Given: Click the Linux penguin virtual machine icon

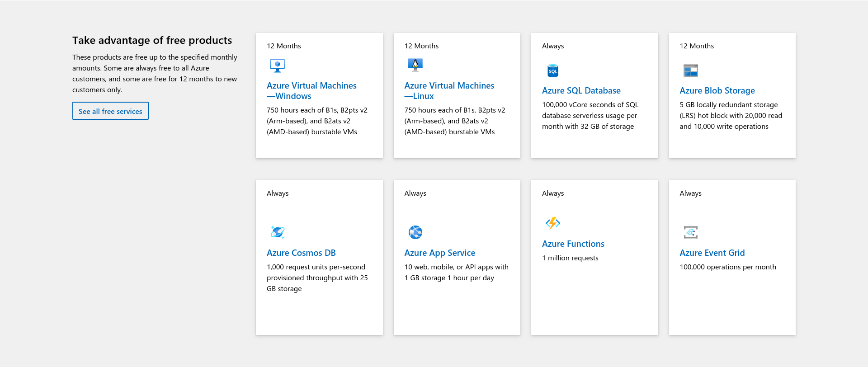Looking at the screenshot, I should pyautogui.click(x=415, y=65).
